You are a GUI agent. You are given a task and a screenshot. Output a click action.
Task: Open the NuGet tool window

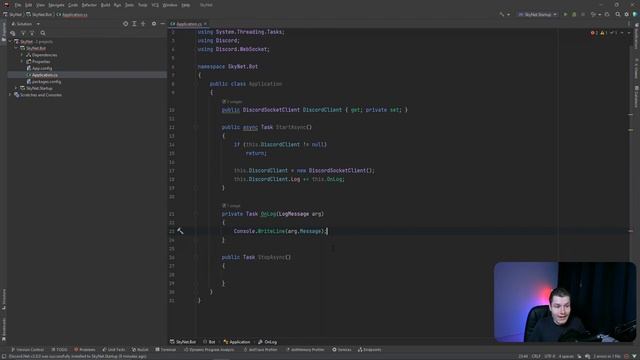[x=140, y=350]
